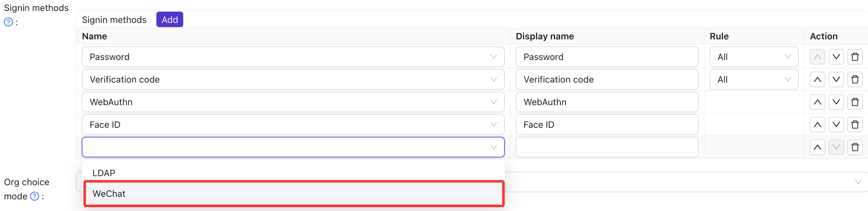Delete the Verification code row
Viewport: 868px width, 211px height.
[854, 79]
